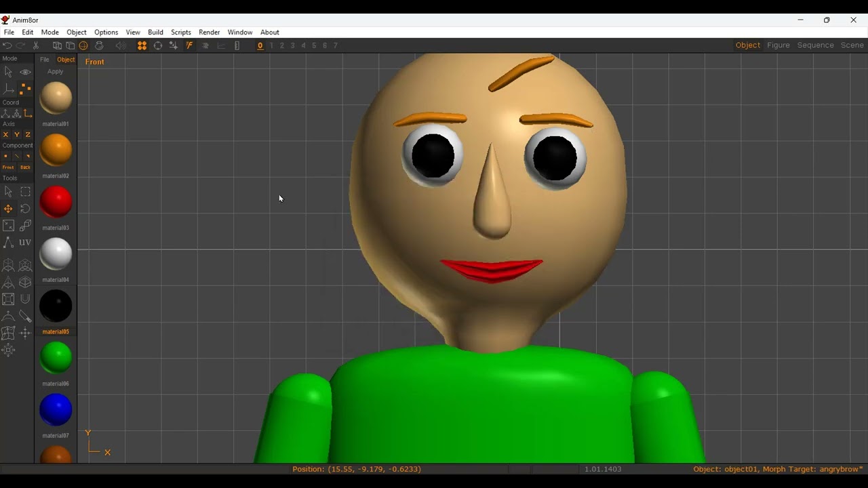
Task: Open the About menu
Action: pos(270,32)
